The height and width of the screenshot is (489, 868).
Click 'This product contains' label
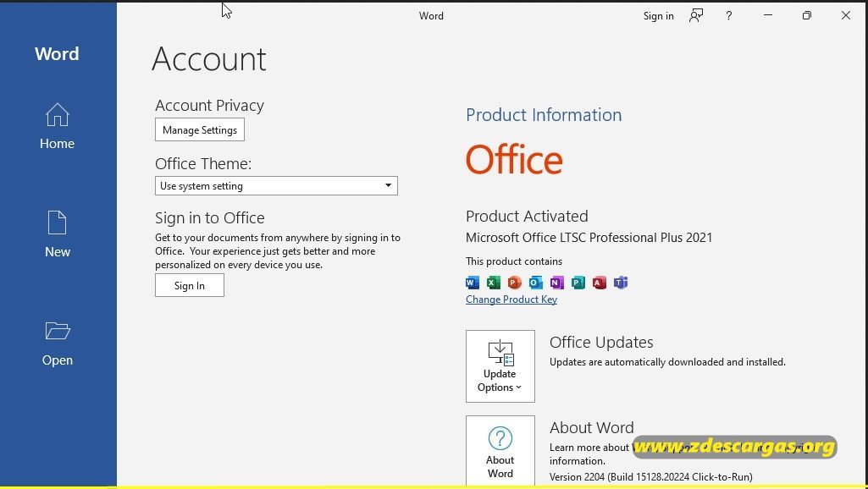[x=514, y=261]
